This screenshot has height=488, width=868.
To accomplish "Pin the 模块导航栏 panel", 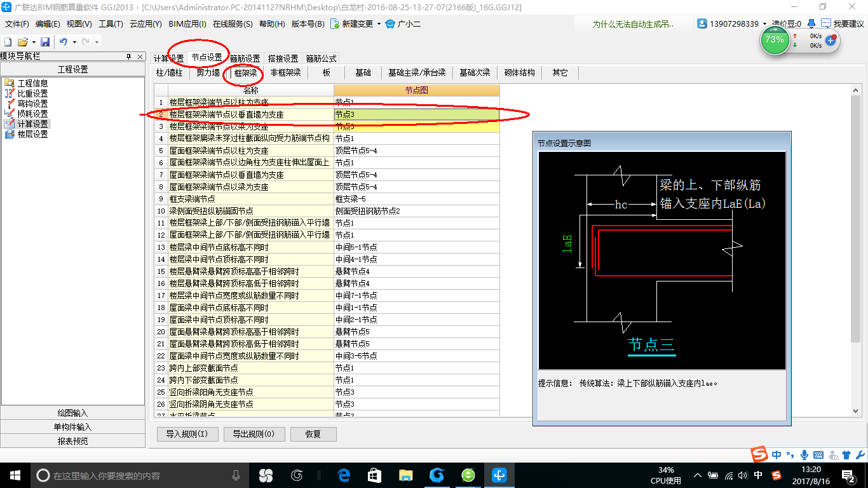I will pyautogui.click(x=128, y=56).
